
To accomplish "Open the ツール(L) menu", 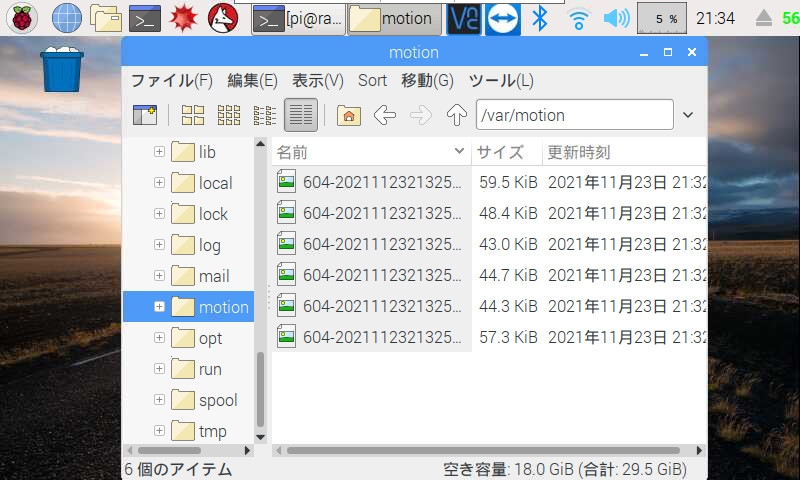I will tap(501, 80).
